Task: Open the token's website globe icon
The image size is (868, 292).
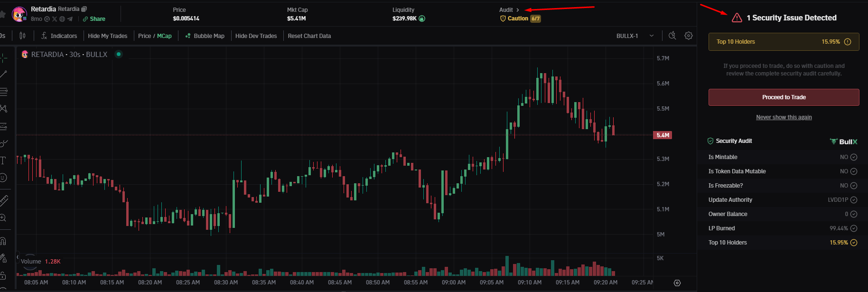Action: click(x=62, y=19)
